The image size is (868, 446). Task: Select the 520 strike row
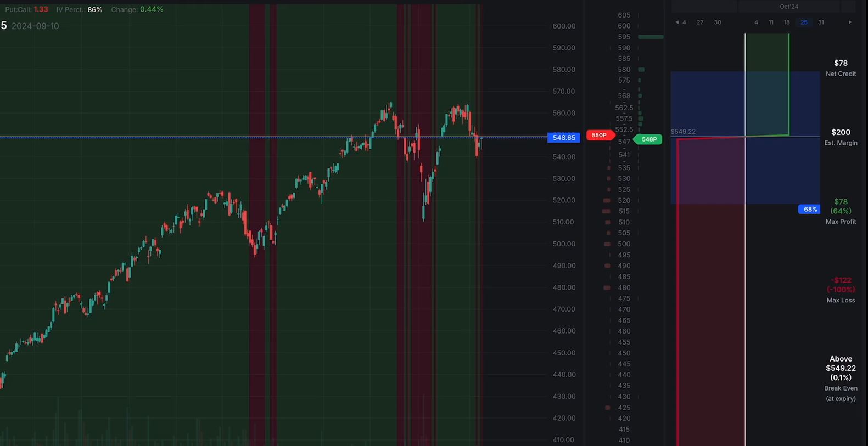pos(624,201)
